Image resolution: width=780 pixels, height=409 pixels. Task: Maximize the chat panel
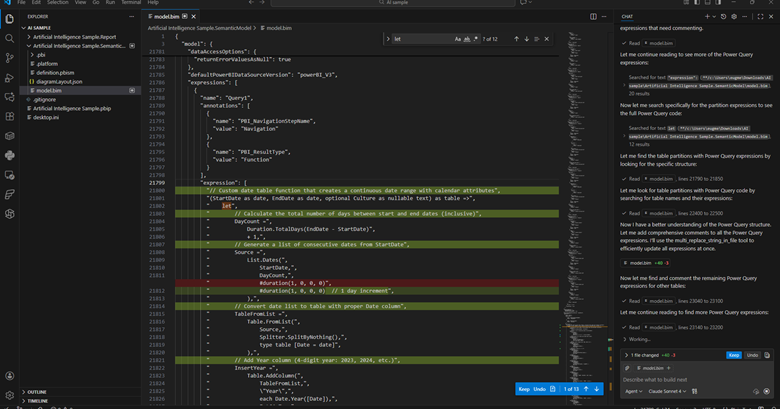(760, 16)
